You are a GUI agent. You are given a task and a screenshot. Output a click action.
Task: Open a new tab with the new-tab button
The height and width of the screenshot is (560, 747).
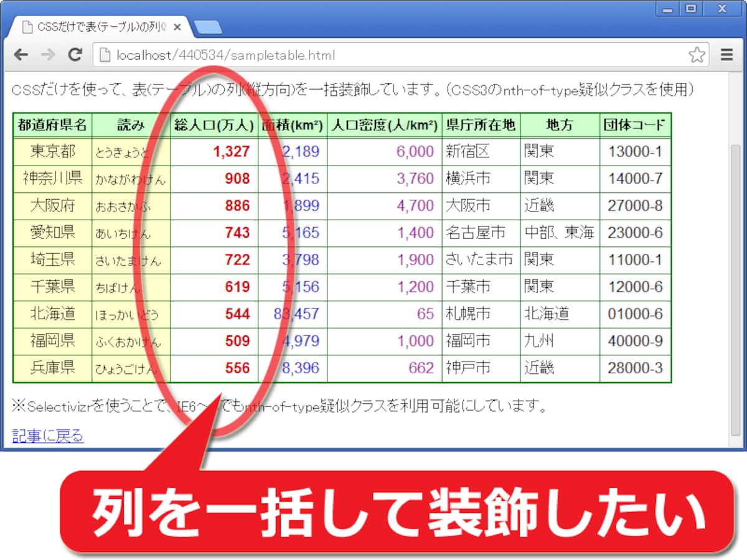(x=207, y=27)
